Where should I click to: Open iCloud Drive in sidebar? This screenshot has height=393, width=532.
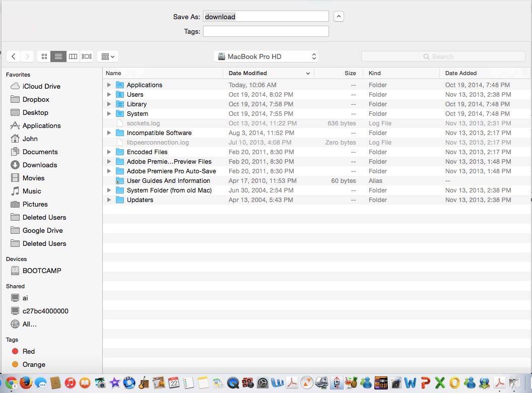[41, 86]
